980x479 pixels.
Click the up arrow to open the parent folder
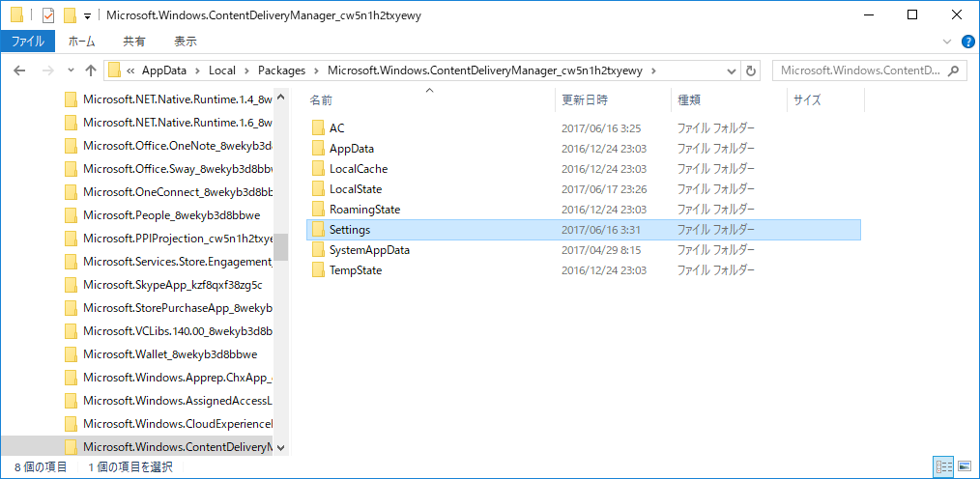point(91,70)
